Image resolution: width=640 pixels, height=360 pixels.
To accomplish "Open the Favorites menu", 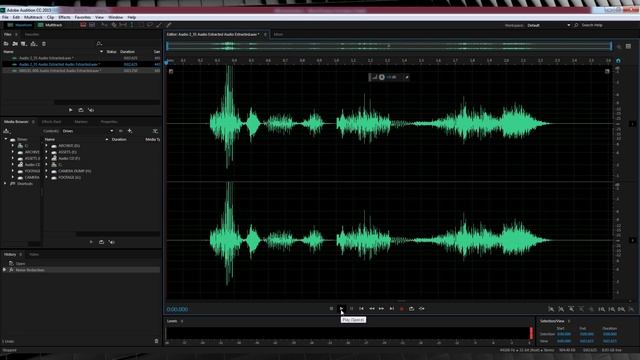I will click(82, 18).
